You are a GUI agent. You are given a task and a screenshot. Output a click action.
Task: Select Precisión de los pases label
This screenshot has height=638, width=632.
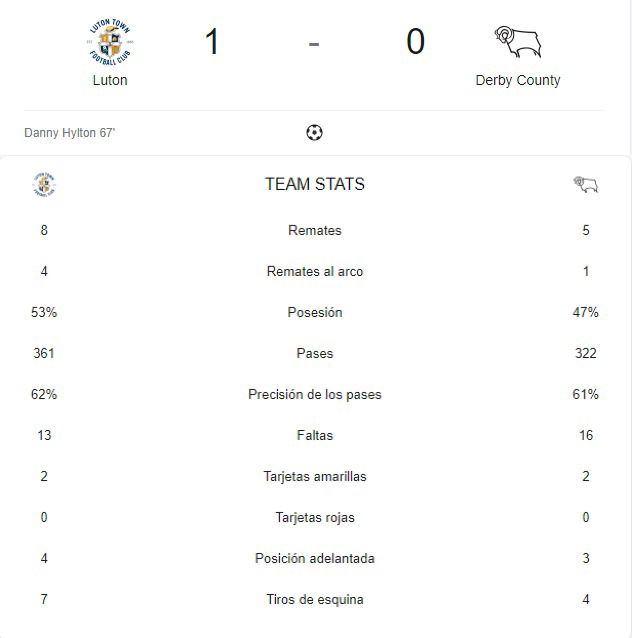pos(315,394)
